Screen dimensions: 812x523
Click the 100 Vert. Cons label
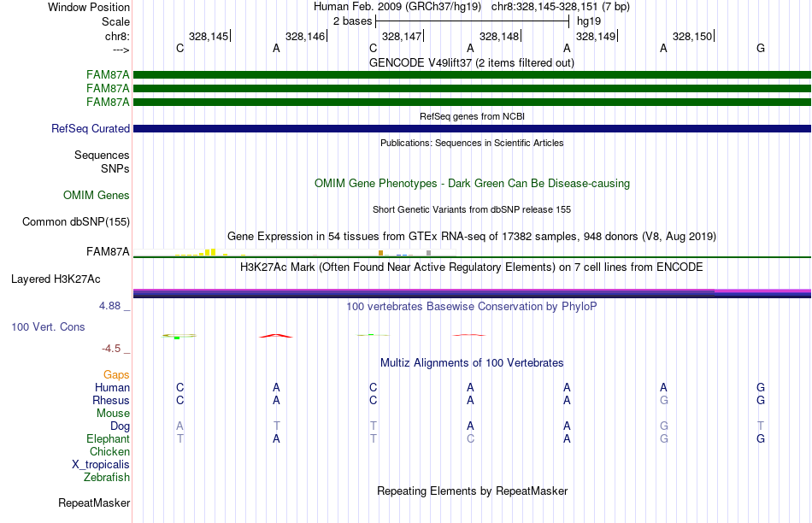coord(48,326)
